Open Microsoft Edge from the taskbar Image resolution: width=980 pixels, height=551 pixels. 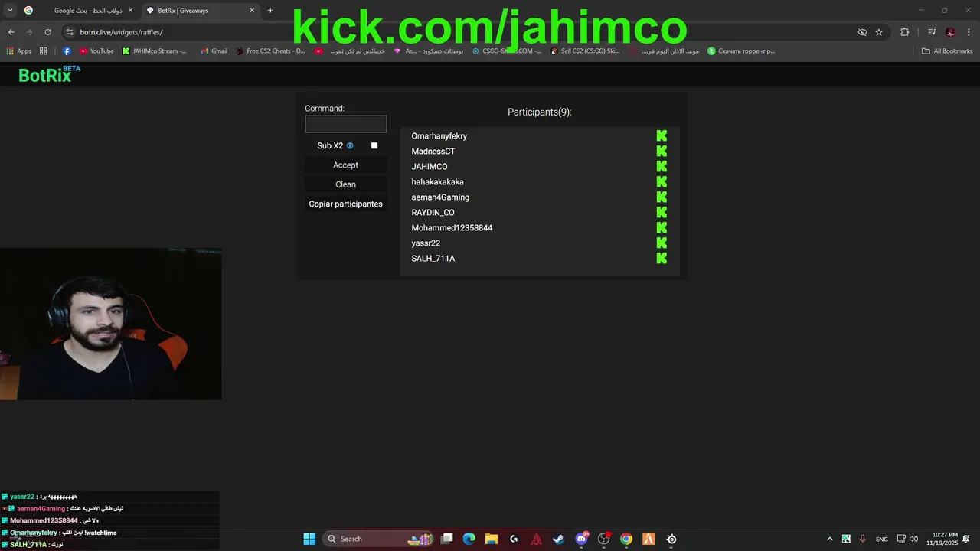pyautogui.click(x=469, y=539)
